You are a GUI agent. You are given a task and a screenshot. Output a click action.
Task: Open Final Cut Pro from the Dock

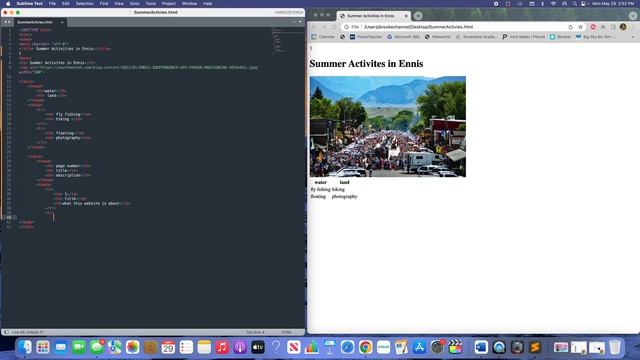click(x=455, y=347)
